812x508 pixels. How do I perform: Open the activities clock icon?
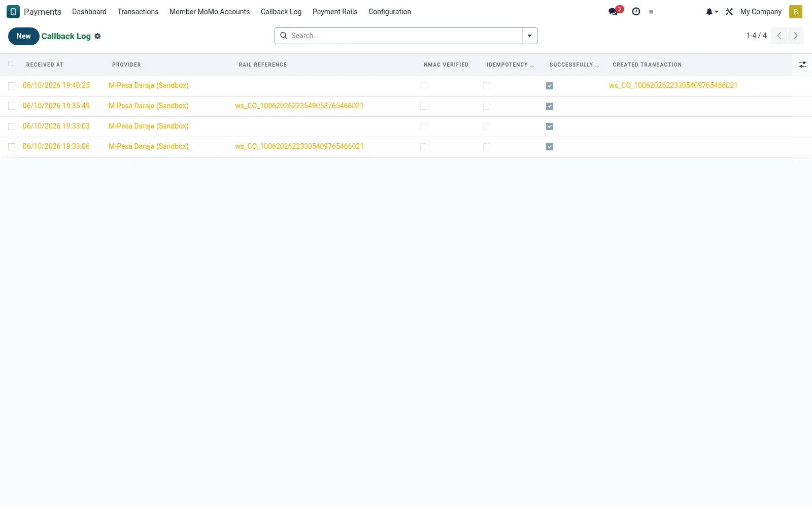coord(636,12)
